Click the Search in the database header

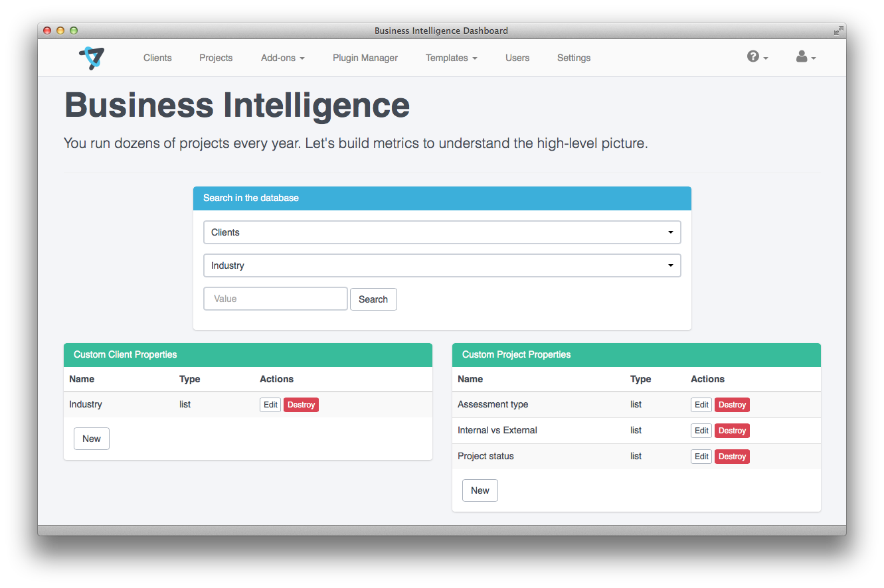pos(442,198)
